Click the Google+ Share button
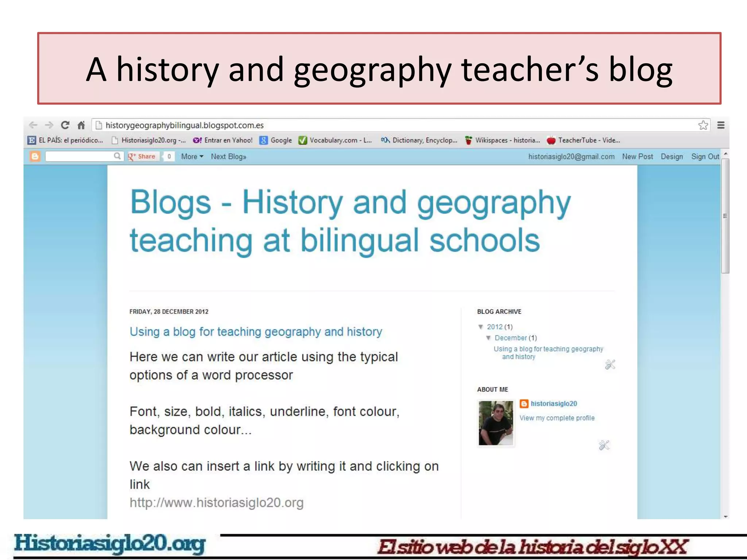747x560 pixels. coord(142,156)
